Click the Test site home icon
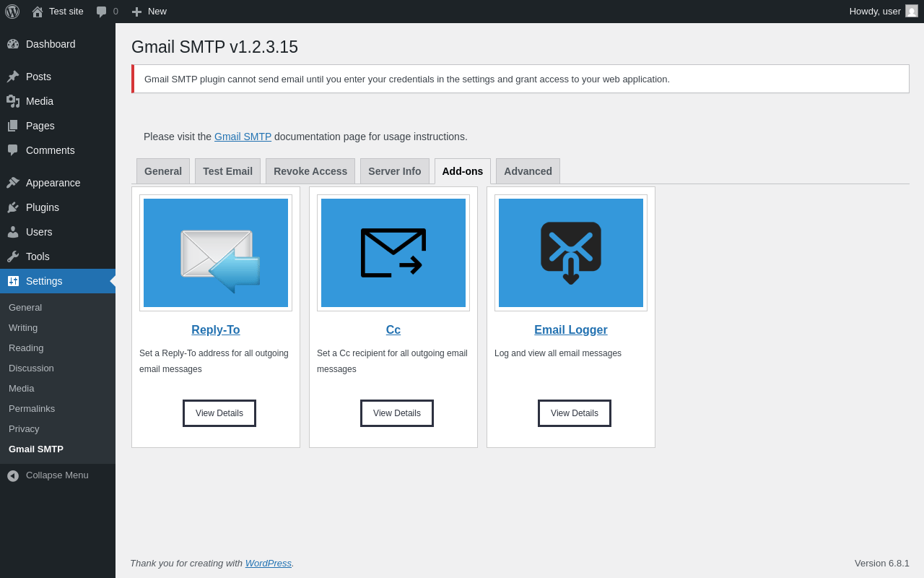 [x=38, y=12]
